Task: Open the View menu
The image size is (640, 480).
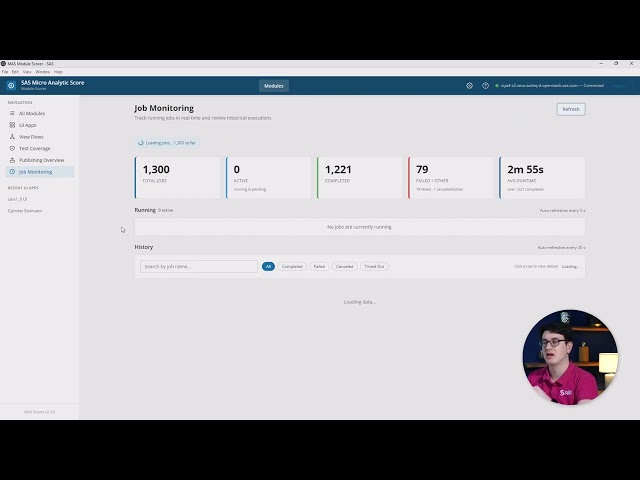Action: tap(27, 72)
